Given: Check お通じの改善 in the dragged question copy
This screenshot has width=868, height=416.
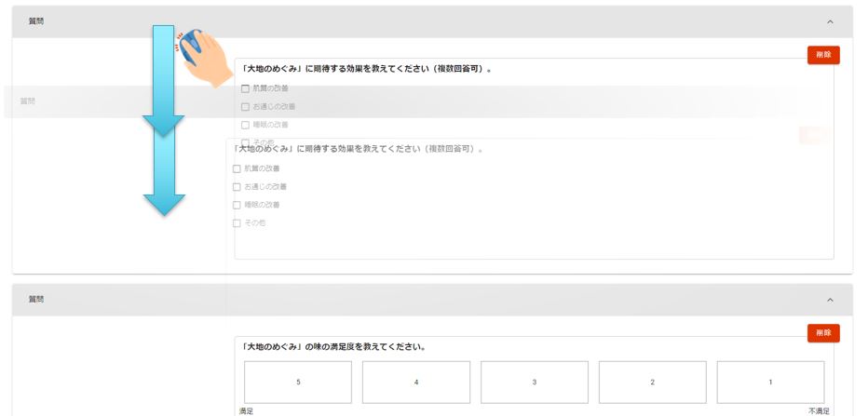Looking at the screenshot, I should point(237,186).
